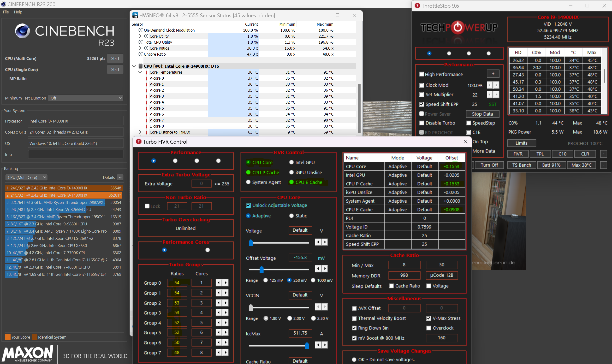
Task: Click Set Multiplier decrease arrow in ThrottleStop
Action: pyautogui.click(x=490, y=94)
